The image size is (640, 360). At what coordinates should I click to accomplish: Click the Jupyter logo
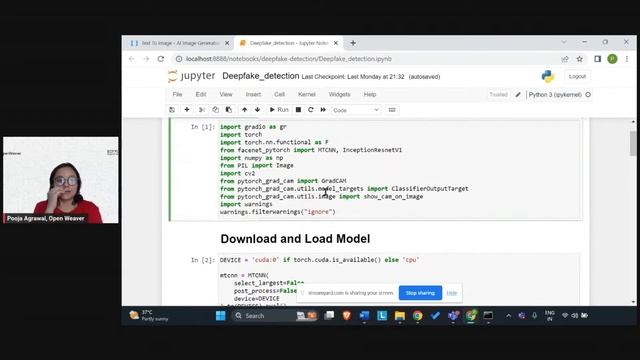(x=191, y=76)
